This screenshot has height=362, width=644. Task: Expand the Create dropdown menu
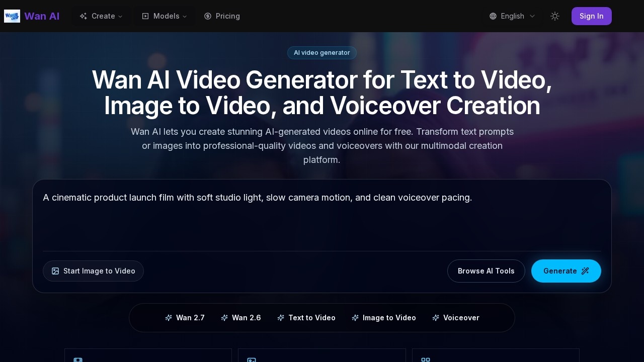[101, 16]
